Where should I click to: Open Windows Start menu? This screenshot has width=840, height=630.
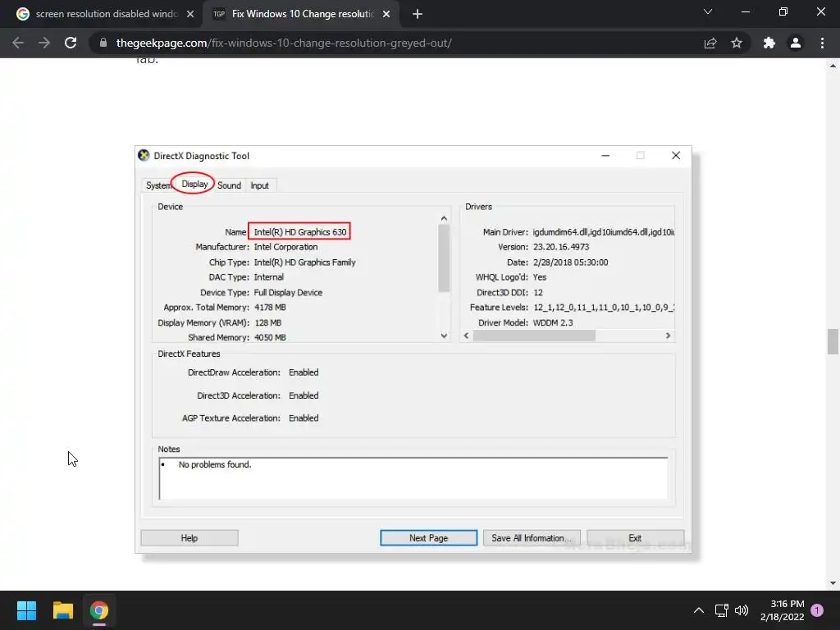coord(26,610)
